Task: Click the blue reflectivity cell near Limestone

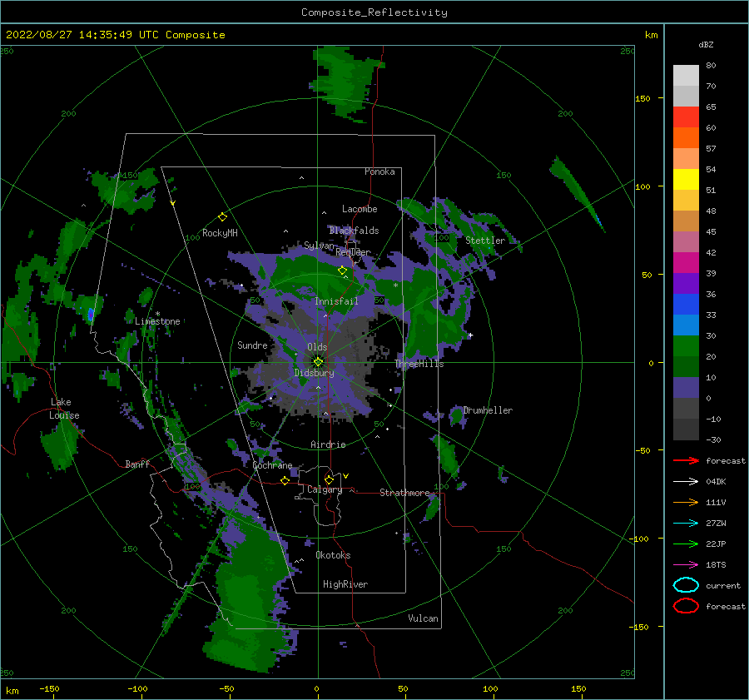Action: 91,315
